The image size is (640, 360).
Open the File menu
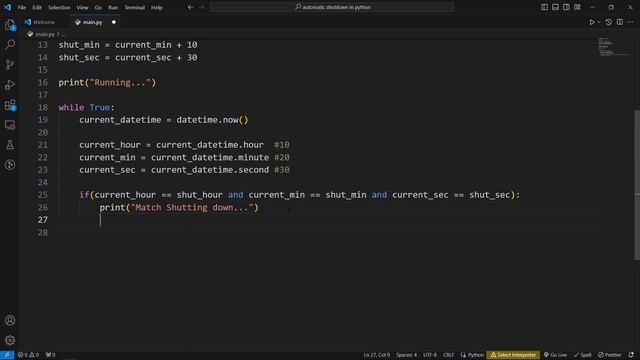point(22,7)
